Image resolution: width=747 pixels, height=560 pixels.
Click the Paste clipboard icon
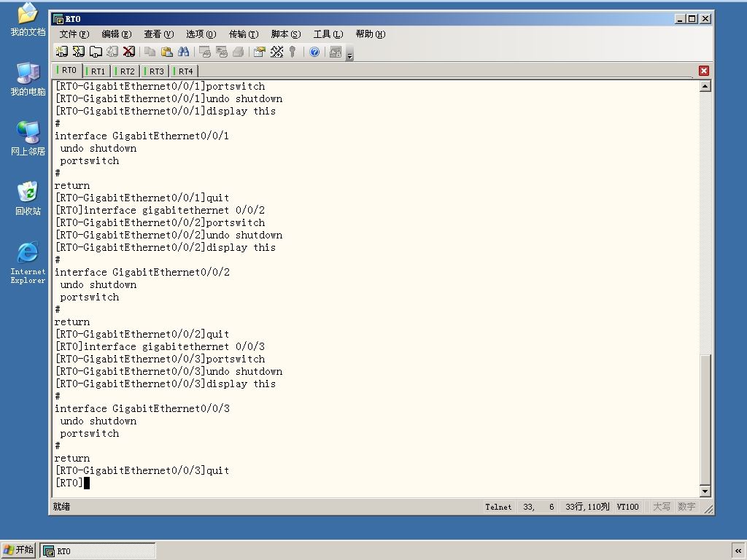(x=167, y=52)
